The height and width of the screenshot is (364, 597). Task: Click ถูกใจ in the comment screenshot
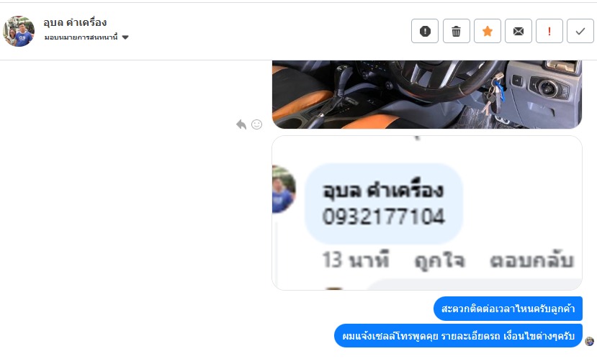coord(440,261)
